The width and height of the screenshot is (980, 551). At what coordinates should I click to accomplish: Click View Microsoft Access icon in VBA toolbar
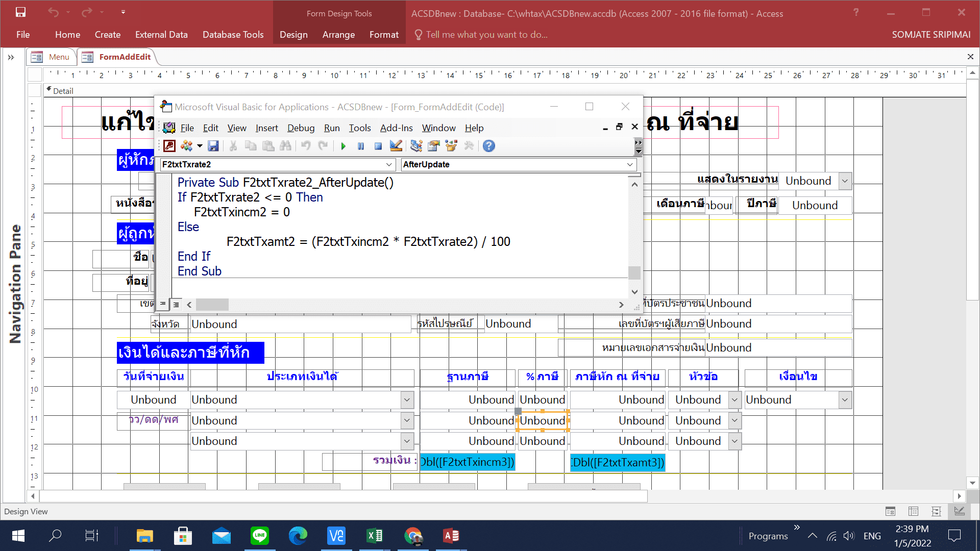pos(169,146)
